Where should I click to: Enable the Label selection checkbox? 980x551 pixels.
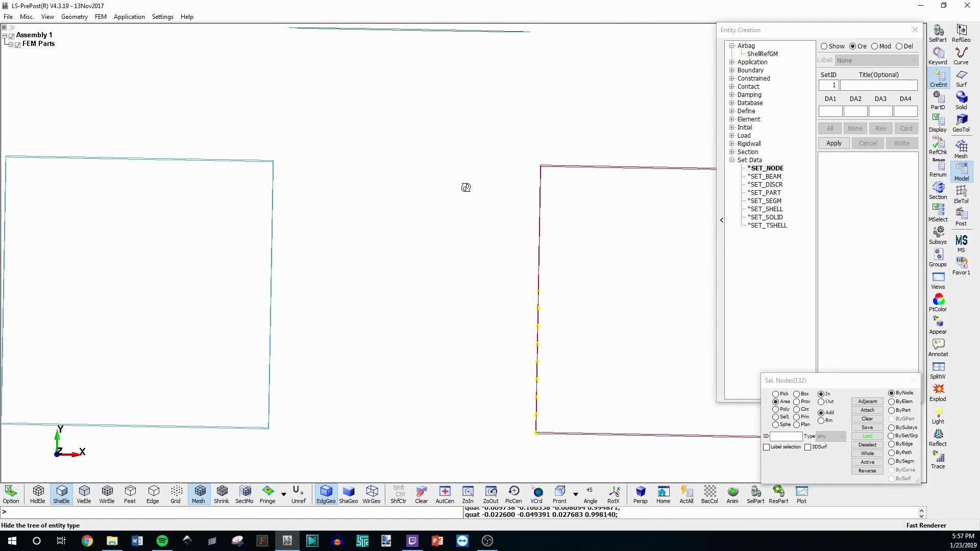[x=767, y=447]
